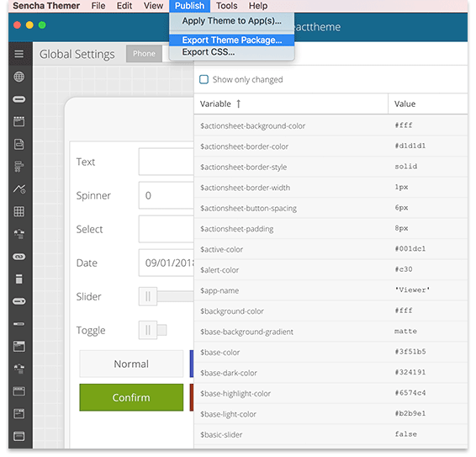Select the $base-light-color variable
The height and width of the screenshot is (457, 476).
(x=228, y=414)
